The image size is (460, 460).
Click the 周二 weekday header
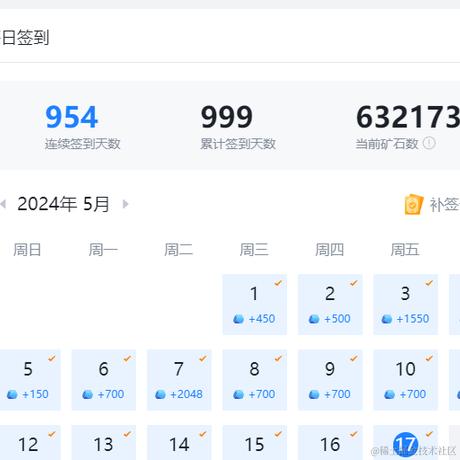pyautogui.click(x=179, y=250)
